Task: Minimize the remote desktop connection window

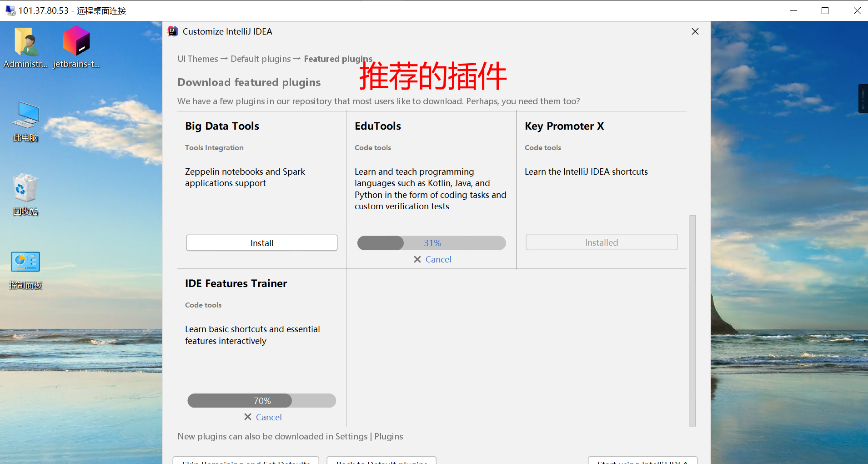Action: coord(793,10)
